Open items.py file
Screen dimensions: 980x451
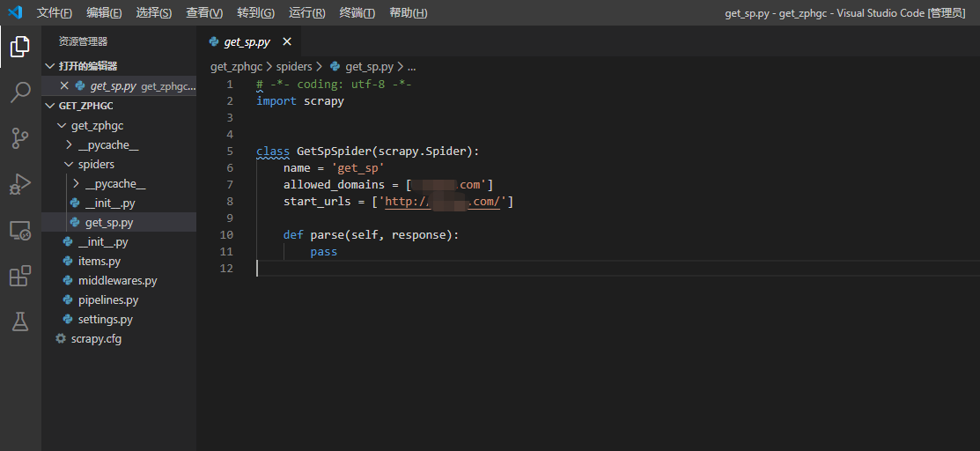coord(99,261)
